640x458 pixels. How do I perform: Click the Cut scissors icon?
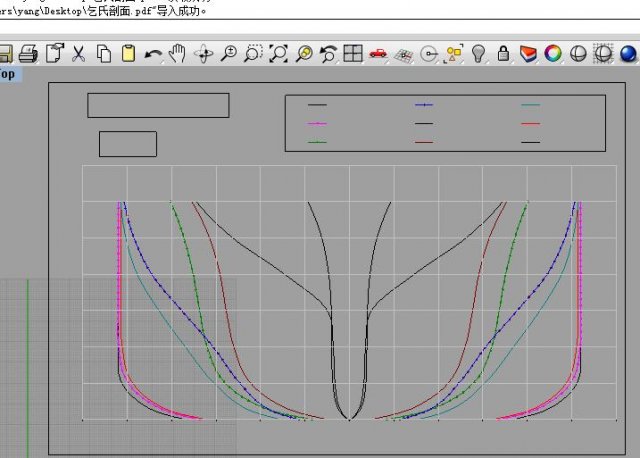[x=79, y=54]
